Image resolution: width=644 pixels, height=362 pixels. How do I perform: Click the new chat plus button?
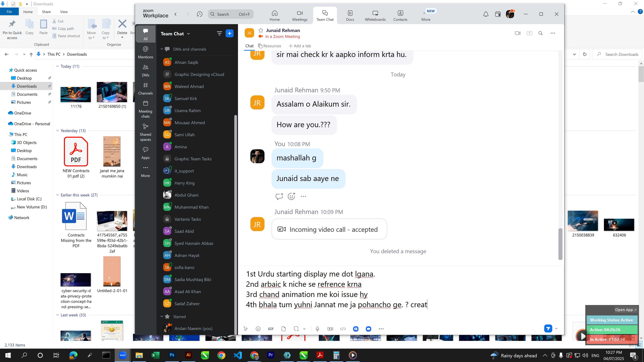[x=229, y=34]
